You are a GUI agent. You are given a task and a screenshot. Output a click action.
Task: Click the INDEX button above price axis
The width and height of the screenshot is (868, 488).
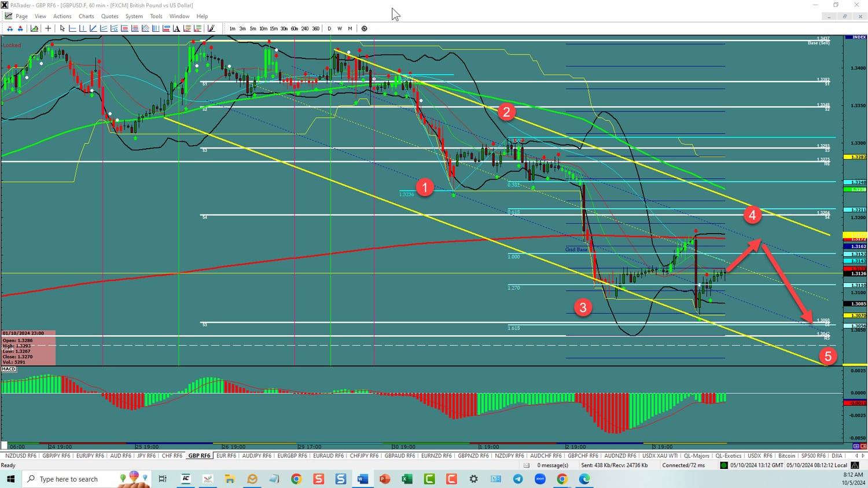(x=855, y=38)
